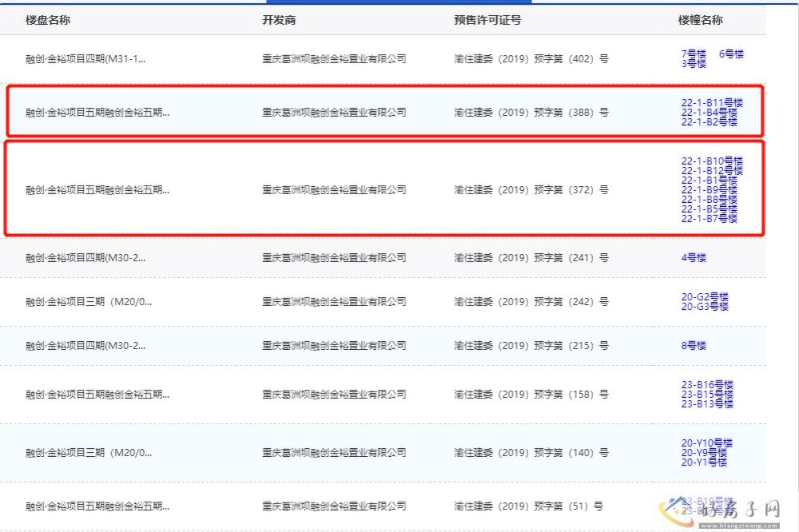
Task: Click the 楼幢名称 column header
Action: pyautogui.click(x=700, y=21)
